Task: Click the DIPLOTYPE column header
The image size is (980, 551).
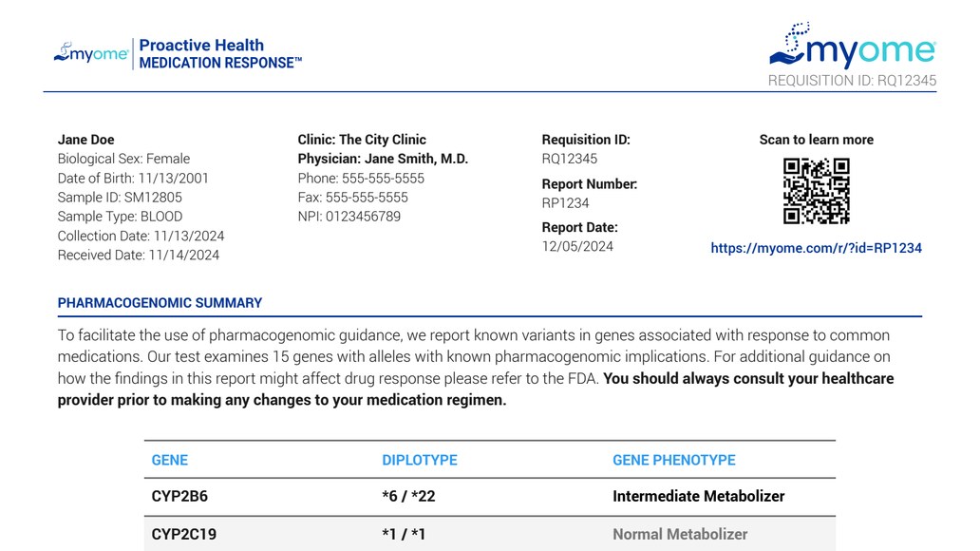Action: click(419, 460)
